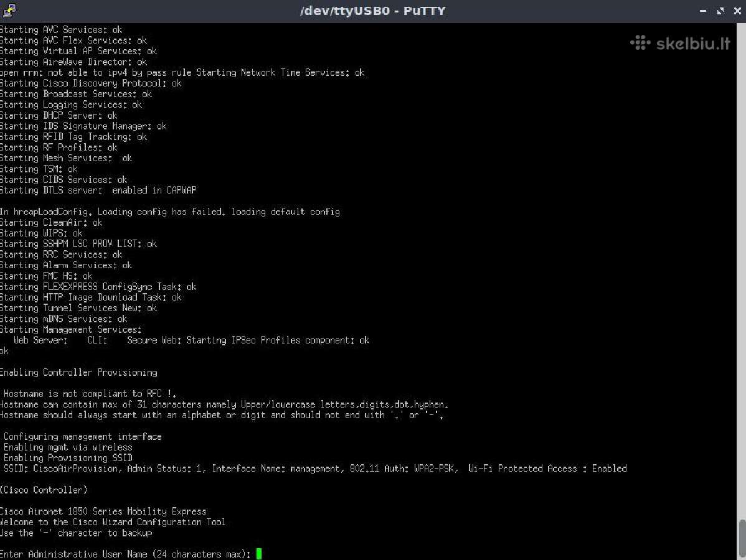
Task: Select the line 'Enter Administrative User Name (24 characters max):'
Action: (125, 554)
